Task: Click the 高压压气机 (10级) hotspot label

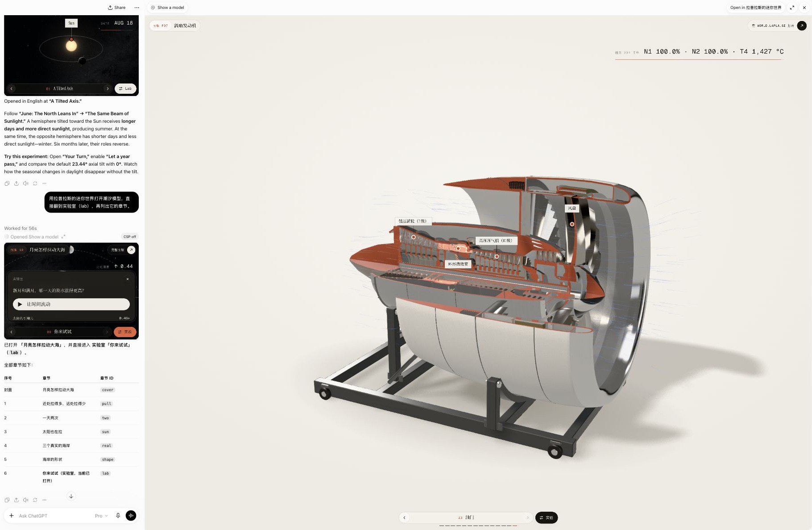Action: (496, 240)
